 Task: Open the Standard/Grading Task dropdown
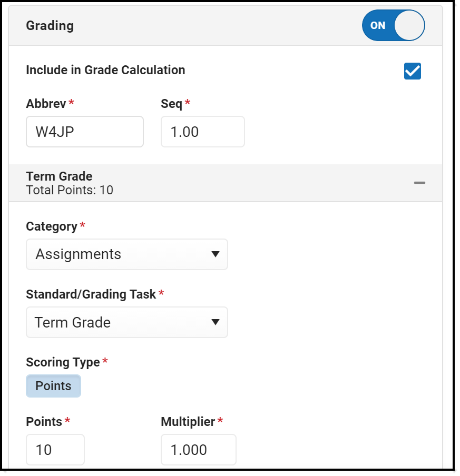coord(127,322)
